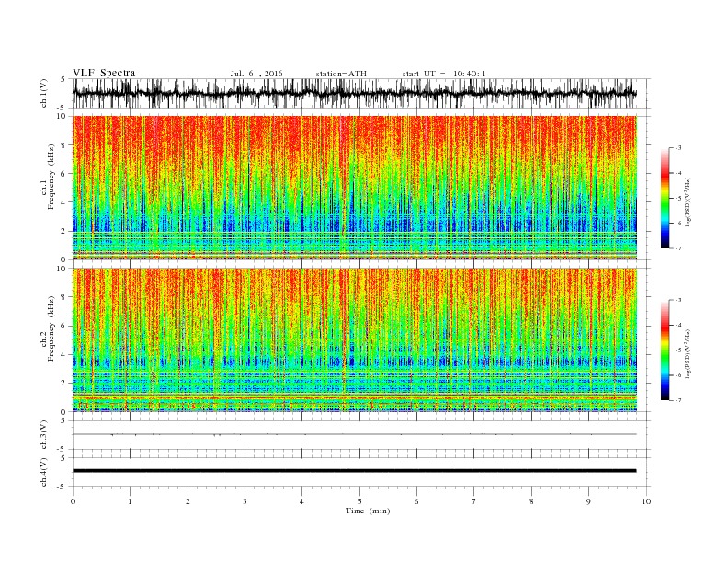Click the "-7" value on lower colorbar
Screen dimensions: 728x563
tap(678, 400)
